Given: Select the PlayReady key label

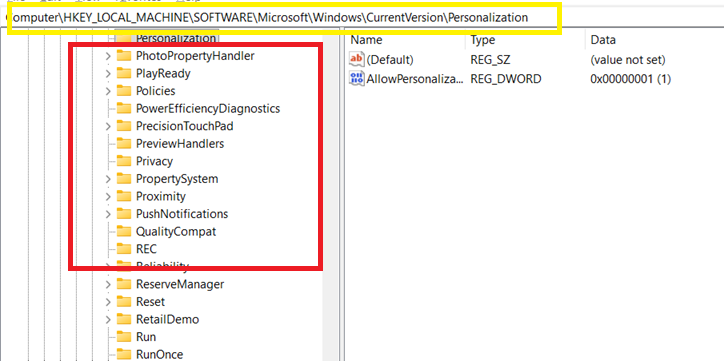Looking at the screenshot, I should tap(163, 73).
